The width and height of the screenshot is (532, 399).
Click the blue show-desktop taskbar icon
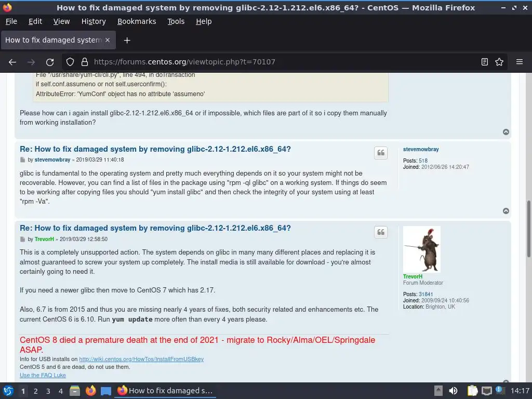point(106,391)
